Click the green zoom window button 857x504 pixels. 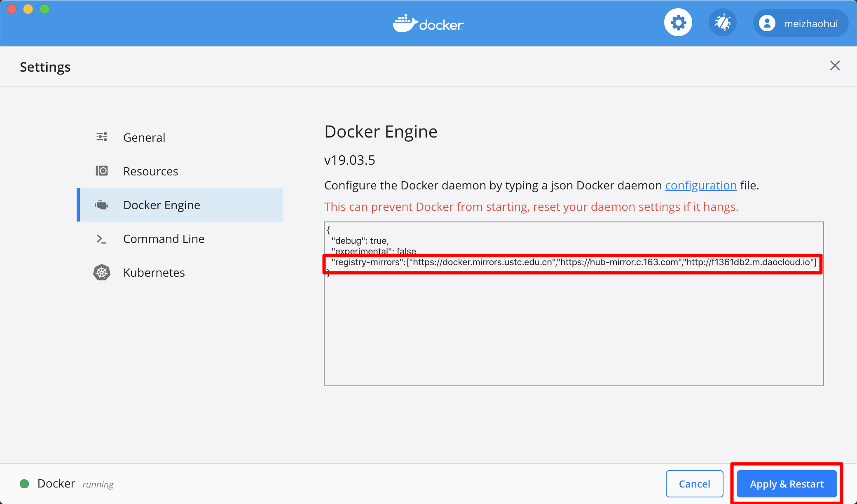click(44, 9)
